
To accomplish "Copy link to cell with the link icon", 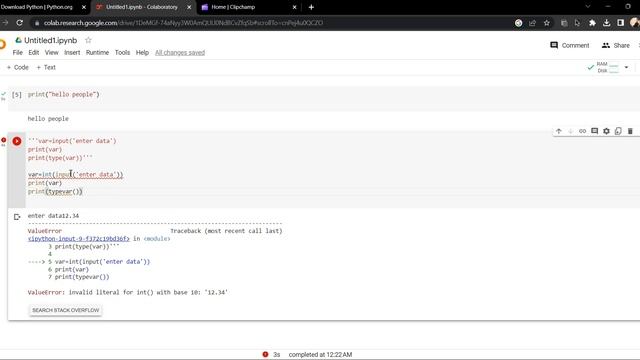I will 582,131.
